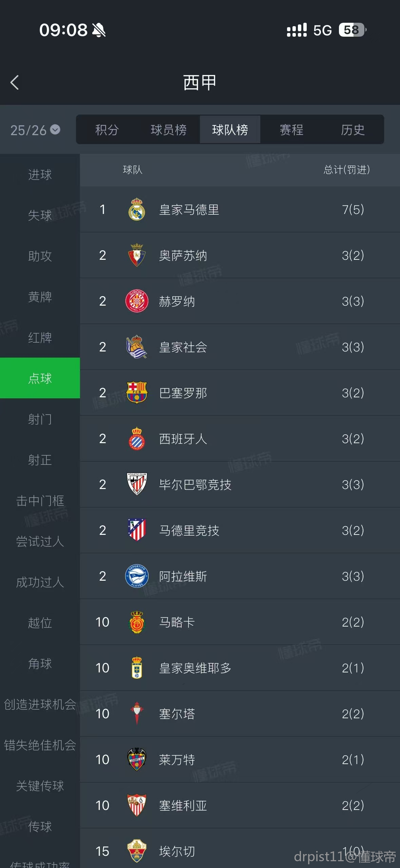Click the Atlético Madrid crest
The width and height of the screenshot is (400, 868).
click(x=137, y=530)
